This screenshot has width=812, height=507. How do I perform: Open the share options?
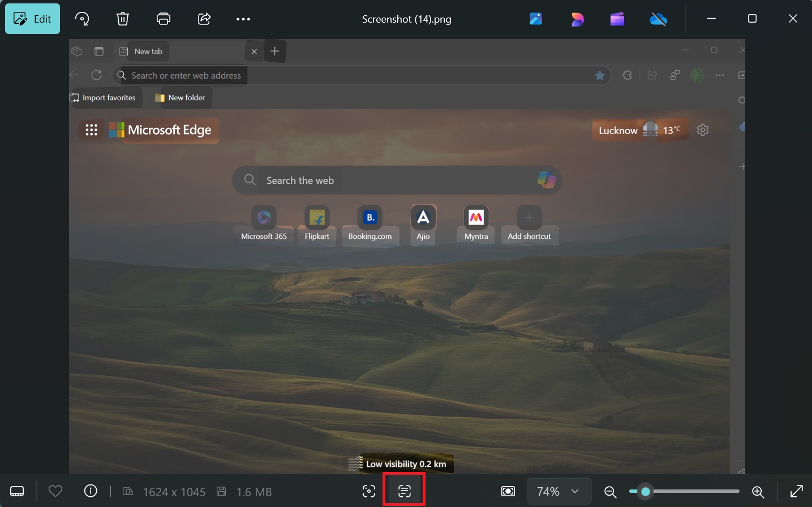pyautogui.click(x=204, y=19)
